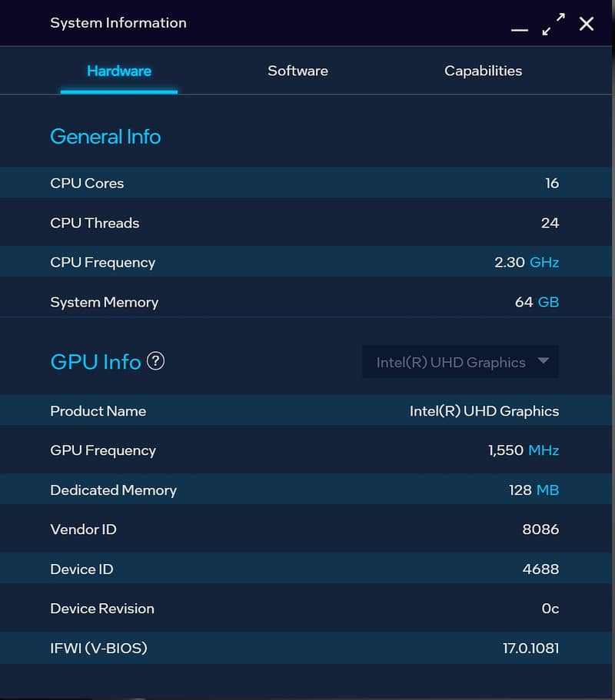Viewport: 615px width, 700px height.
Task: Select the Hardware tab
Action: 119,71
